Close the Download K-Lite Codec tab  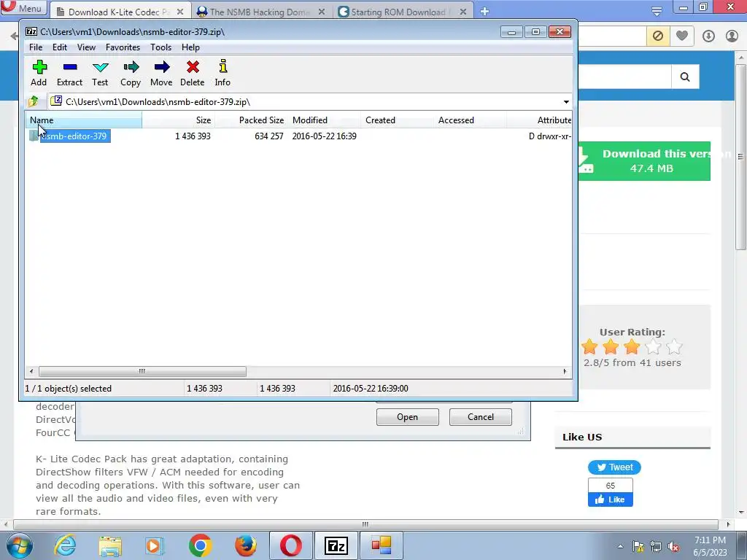click(180, 12)
